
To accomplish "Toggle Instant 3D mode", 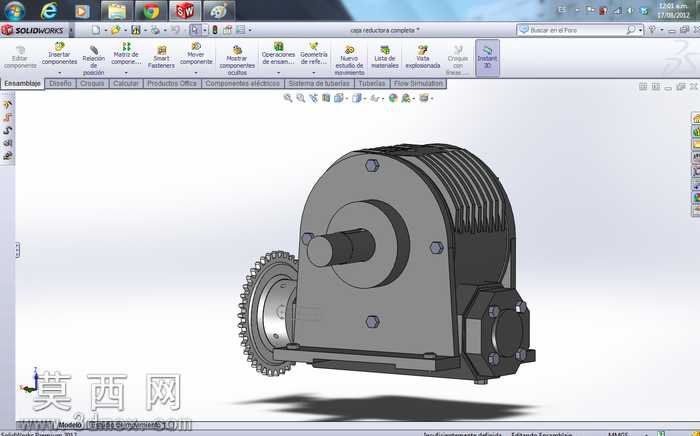I will tap(487, 57).
